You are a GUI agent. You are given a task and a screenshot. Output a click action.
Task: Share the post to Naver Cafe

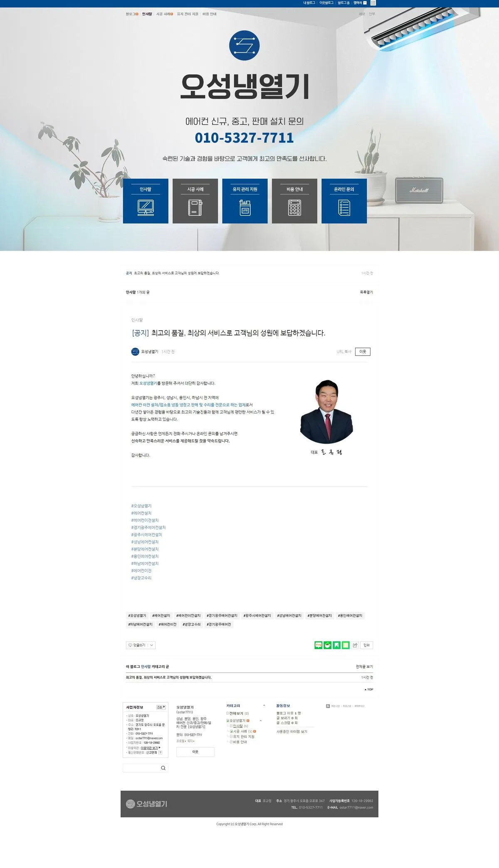tap(328, 645)
